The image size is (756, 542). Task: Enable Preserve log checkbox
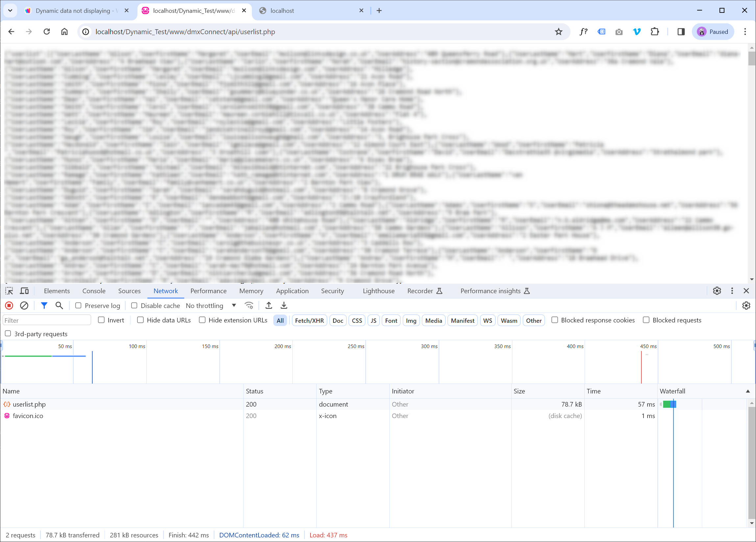pyautogui.click(x=78, y=305)
